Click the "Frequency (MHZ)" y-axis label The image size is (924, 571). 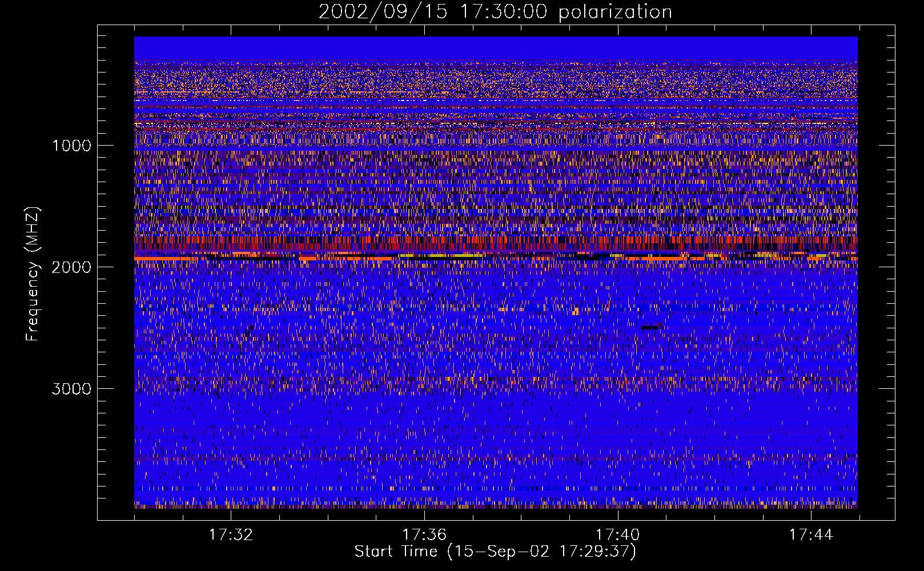pyautogui.click(x=33, y=274)
